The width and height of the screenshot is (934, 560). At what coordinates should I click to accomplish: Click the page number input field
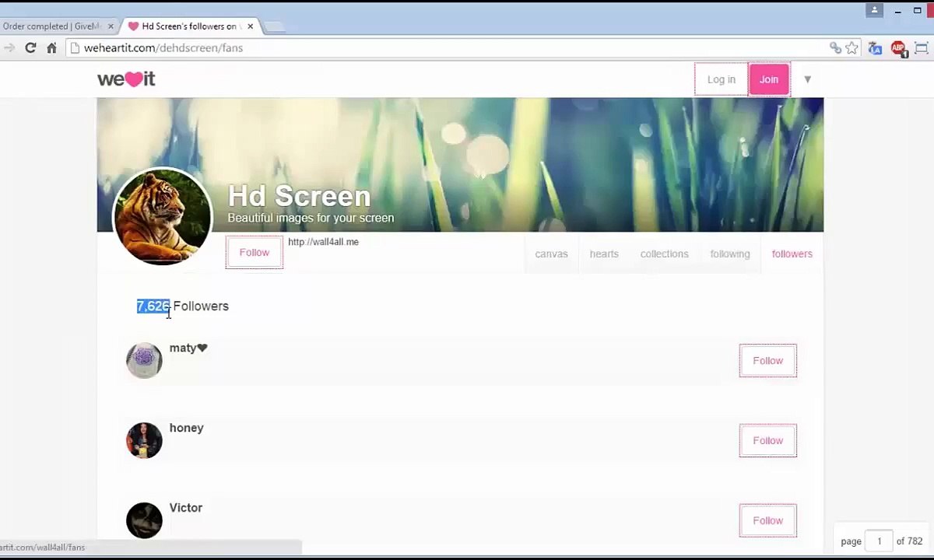(x=880, y=541)
